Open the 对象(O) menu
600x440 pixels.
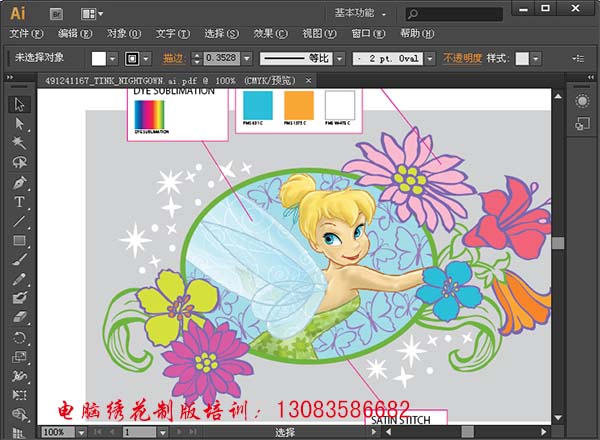point(124,34)
